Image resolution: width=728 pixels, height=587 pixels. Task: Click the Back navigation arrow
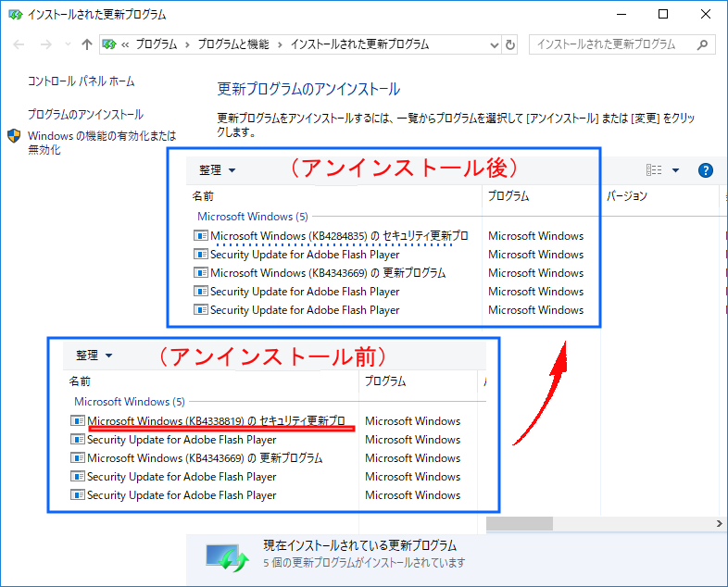(x=18, y=44)
